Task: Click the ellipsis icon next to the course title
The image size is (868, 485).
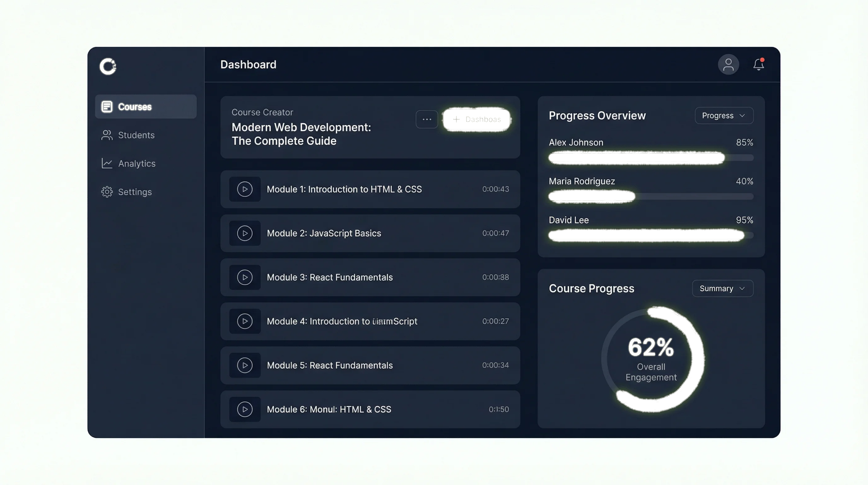Action: pos(427,119)
